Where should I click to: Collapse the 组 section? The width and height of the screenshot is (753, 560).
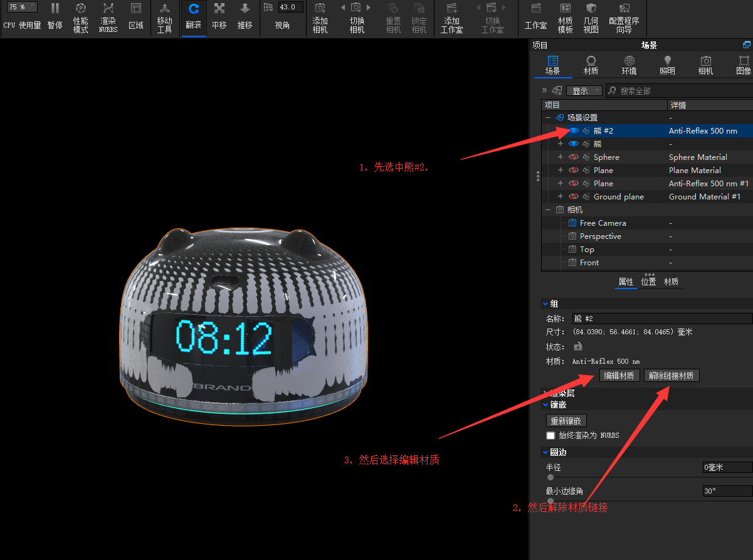coord(545,304)
